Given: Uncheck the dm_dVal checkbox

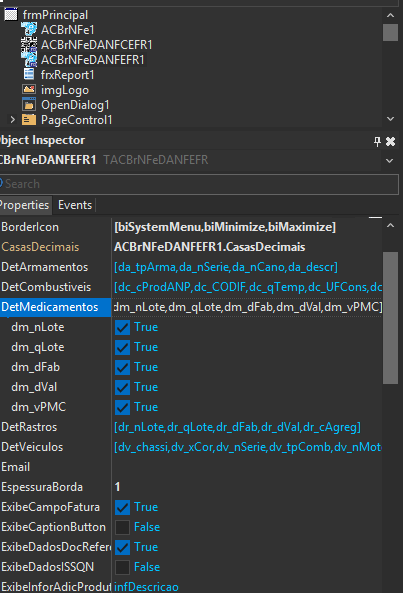Looking at the screenshot, I should coord(122,387).
